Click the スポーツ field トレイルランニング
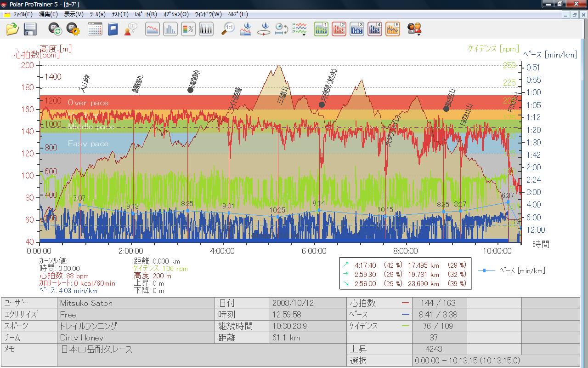Screen dimensions: 588x368 click(136, 326)
